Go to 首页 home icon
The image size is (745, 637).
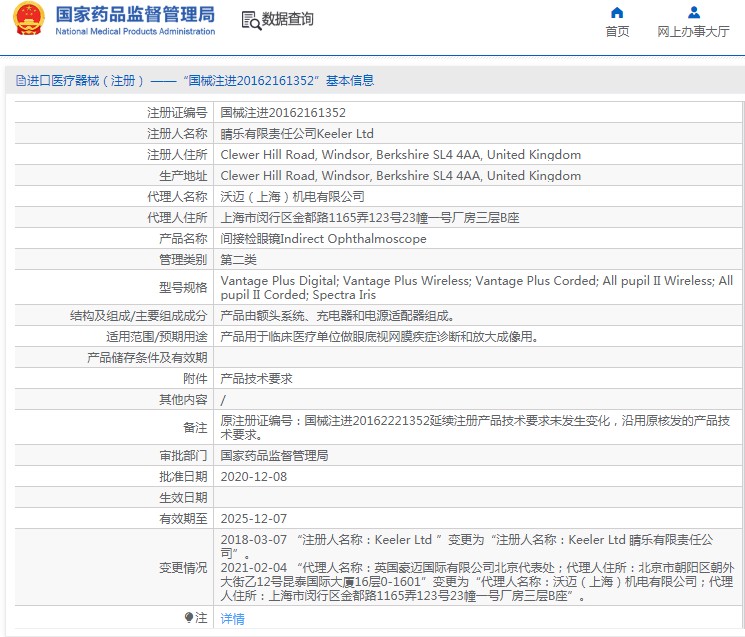point(617,12)
